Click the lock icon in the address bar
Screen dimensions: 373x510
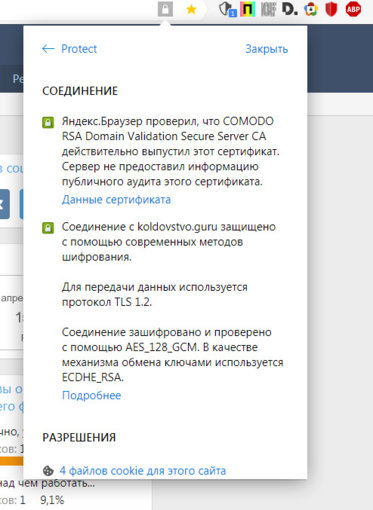click(165, 9)
